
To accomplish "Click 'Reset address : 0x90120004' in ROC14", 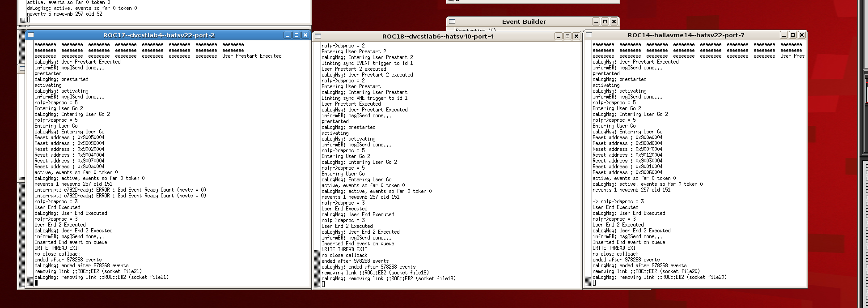I will tap(627, 155).
